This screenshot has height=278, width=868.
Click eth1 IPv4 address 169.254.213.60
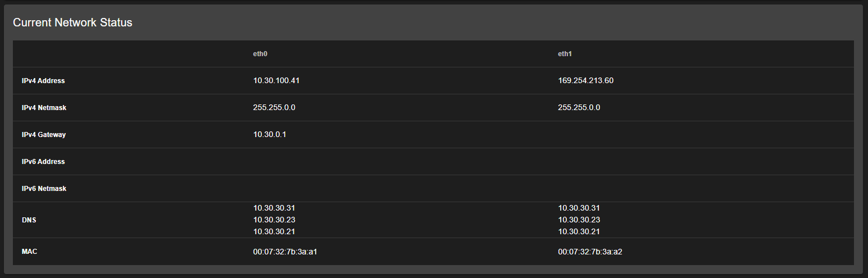pyautogui.click(x=585, y=80)
